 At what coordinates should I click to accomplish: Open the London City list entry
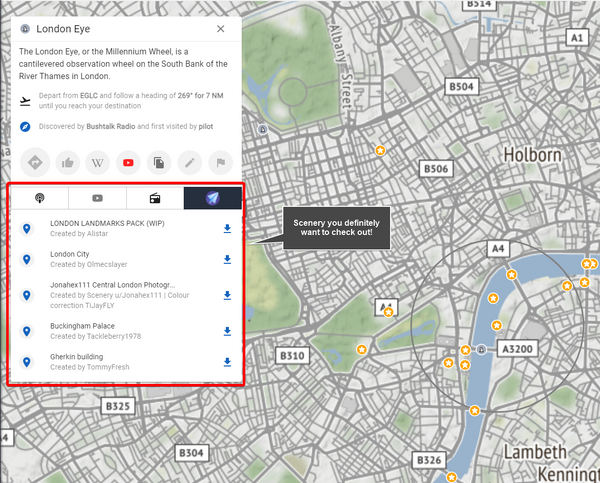point(70,255)
